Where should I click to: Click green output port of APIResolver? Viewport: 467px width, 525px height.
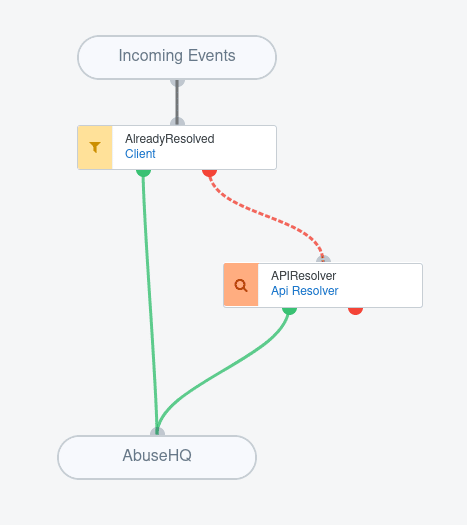290,311
